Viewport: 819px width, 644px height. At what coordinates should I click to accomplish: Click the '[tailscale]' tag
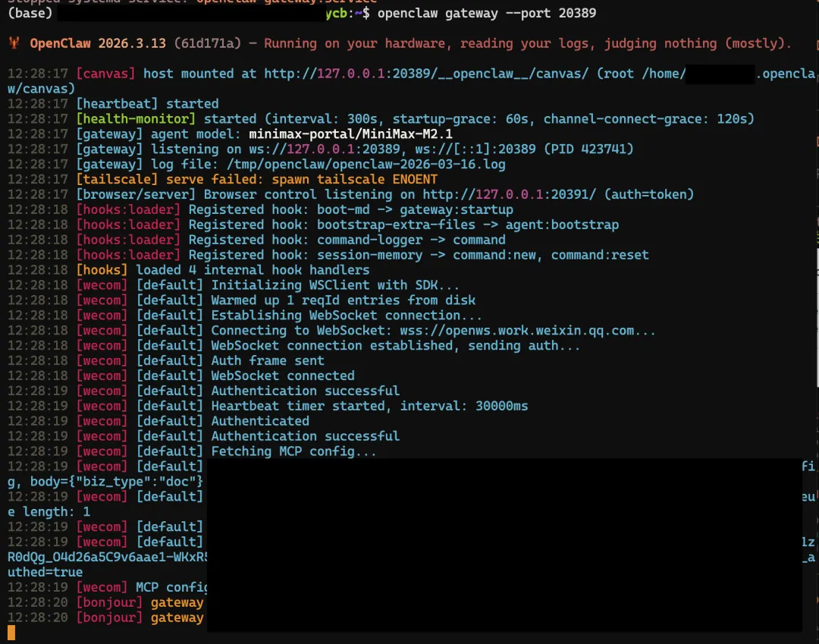[x=117, y=180]
